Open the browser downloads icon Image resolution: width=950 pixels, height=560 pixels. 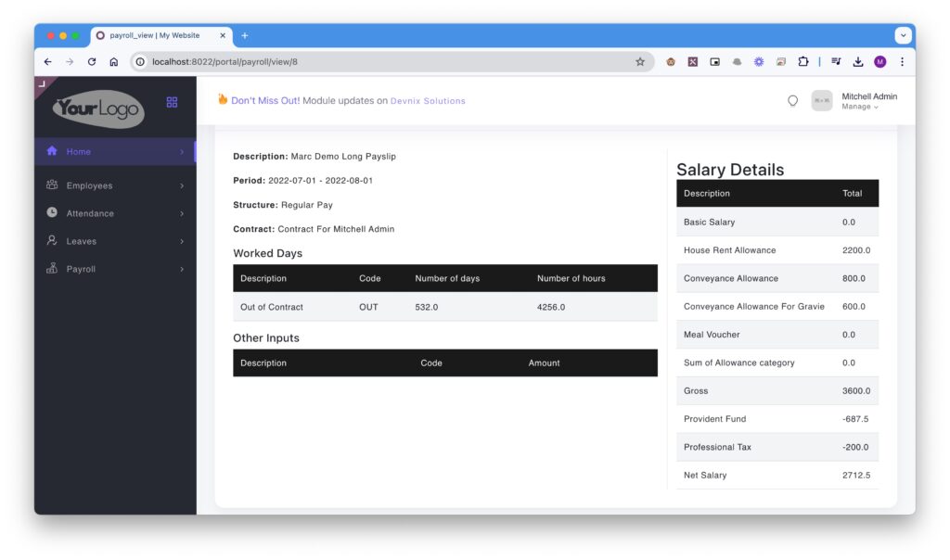(858, 62)
